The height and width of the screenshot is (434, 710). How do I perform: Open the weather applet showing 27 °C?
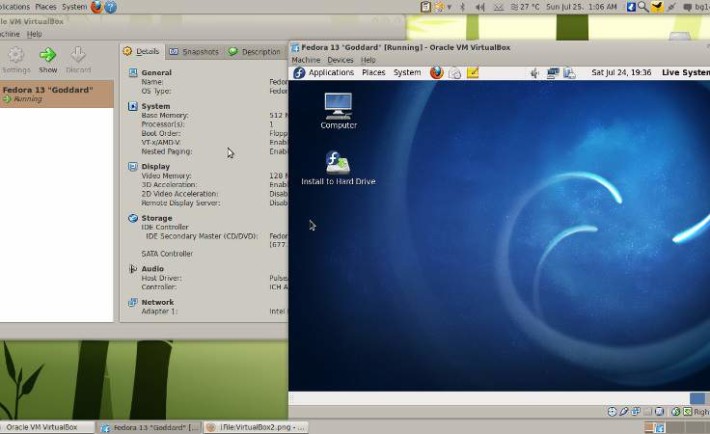pyautogui.click(x=525, y=7)
